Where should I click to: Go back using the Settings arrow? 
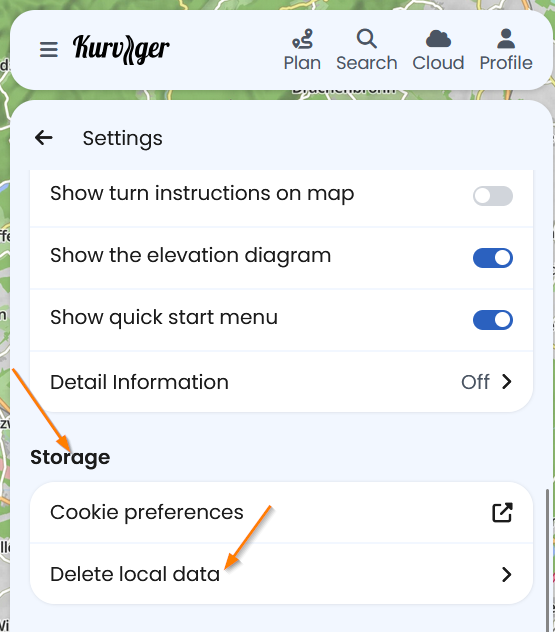tap(44, 138)
